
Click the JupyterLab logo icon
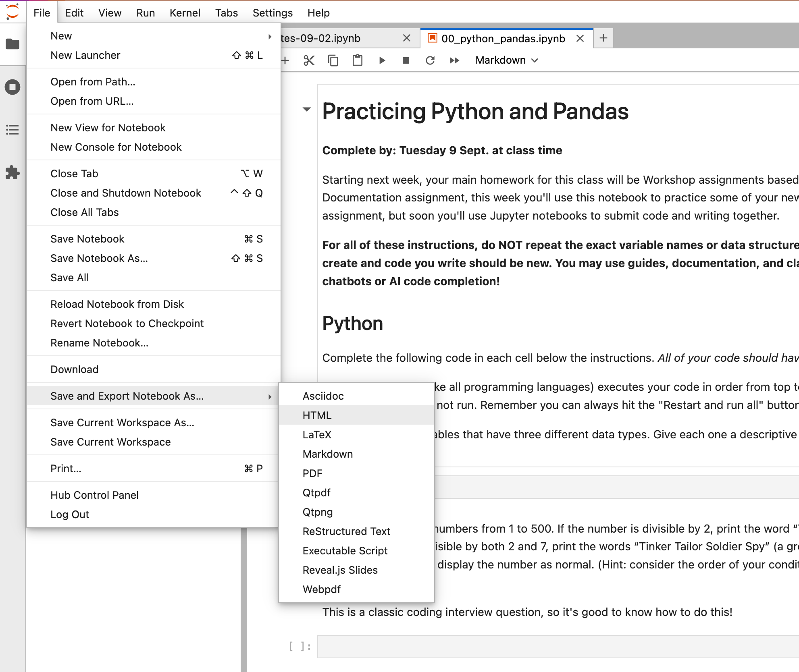point(12,11)
